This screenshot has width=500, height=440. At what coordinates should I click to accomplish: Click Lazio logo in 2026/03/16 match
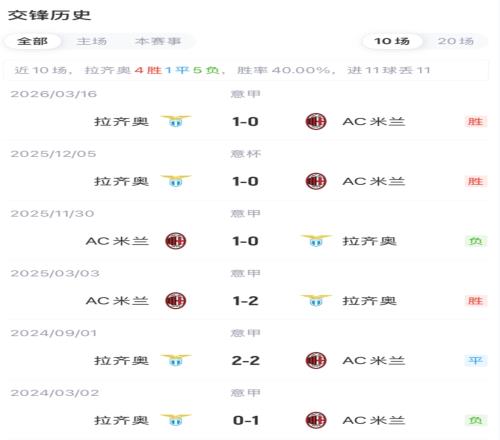pyautogui.click(x=176, y=121)
